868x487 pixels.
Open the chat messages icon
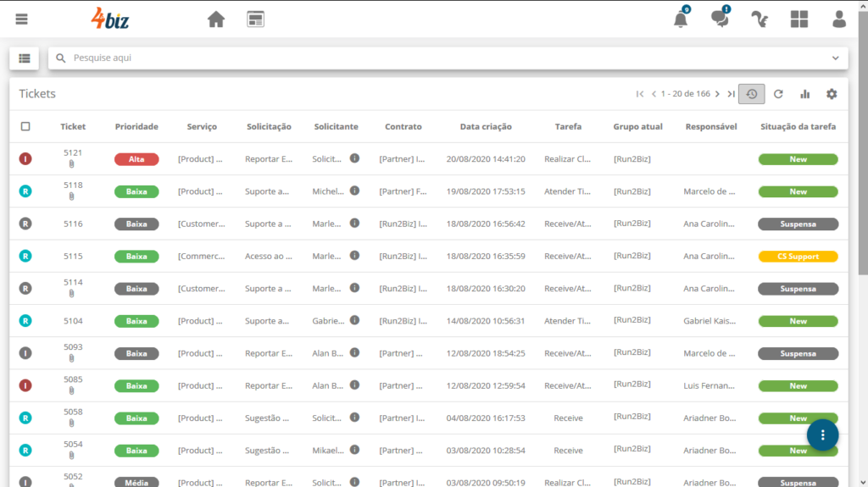tap(721, 18)
